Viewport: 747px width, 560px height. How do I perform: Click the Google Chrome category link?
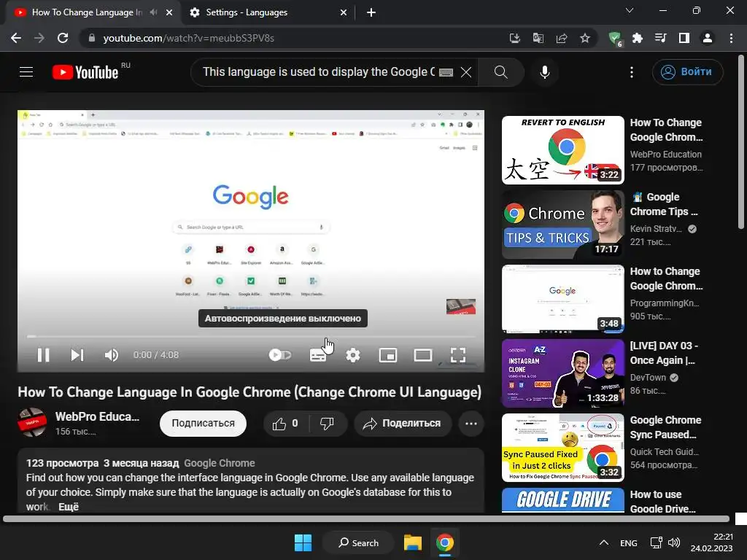point(219,463)
